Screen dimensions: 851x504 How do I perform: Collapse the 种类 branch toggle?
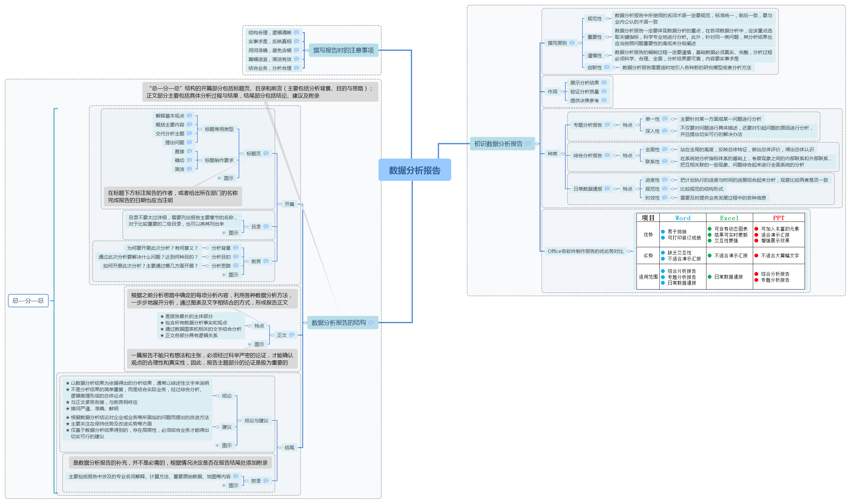(563, 153)
